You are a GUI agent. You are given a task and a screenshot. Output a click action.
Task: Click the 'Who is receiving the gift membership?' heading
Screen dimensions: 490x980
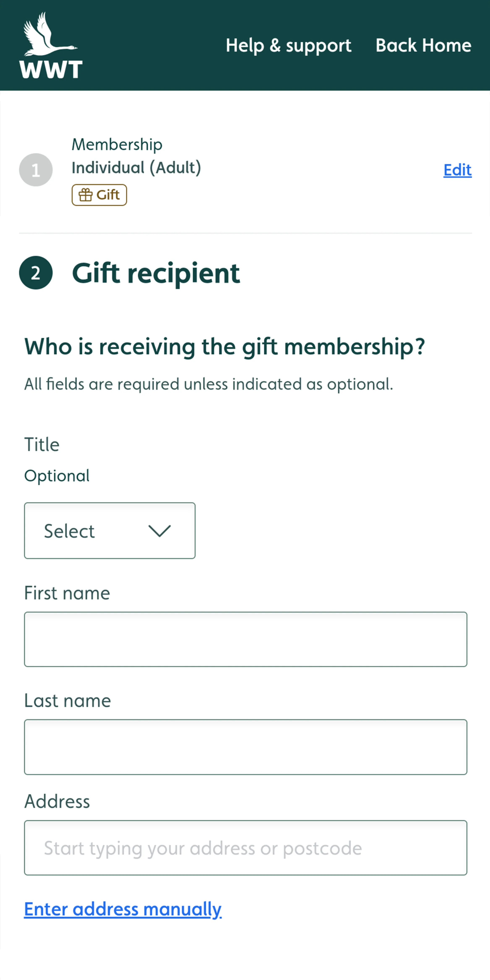pyautogui.click(x=224, y=347)
